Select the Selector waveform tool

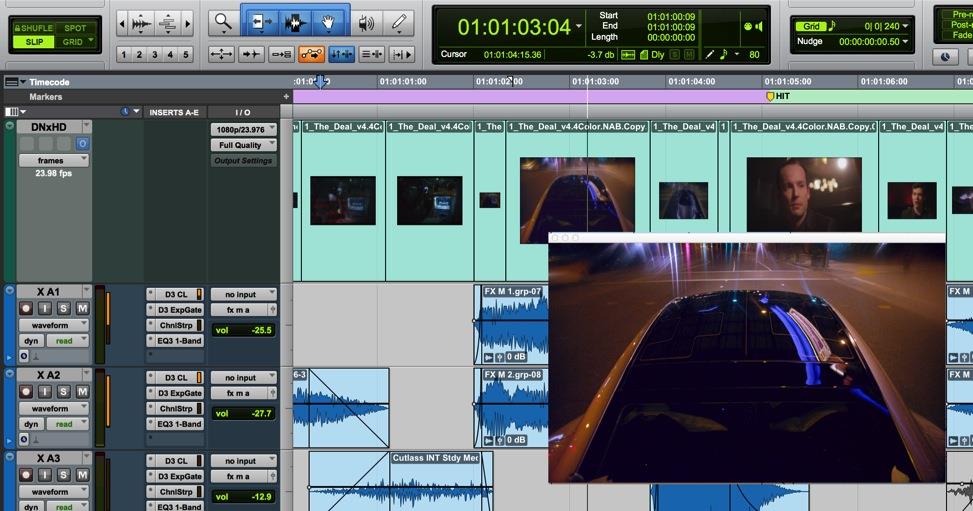pyautogui.click(x=295, y=23)
